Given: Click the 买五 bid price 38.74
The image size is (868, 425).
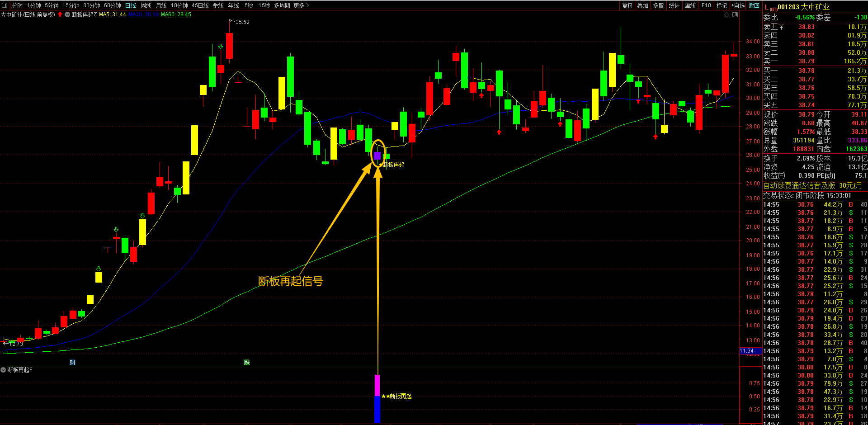Looking at the screenshot, I should (x=807, y=105).
